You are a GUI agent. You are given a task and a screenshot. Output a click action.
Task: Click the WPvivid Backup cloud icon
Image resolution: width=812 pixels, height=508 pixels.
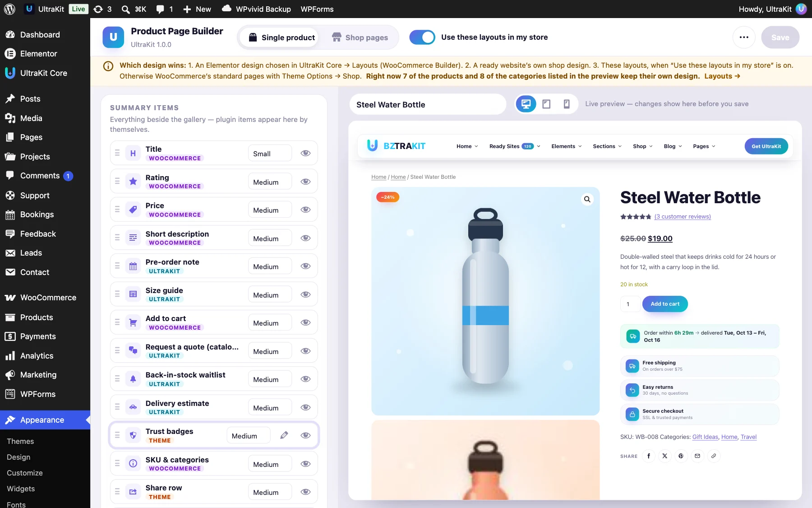click(x=227, y=9)
